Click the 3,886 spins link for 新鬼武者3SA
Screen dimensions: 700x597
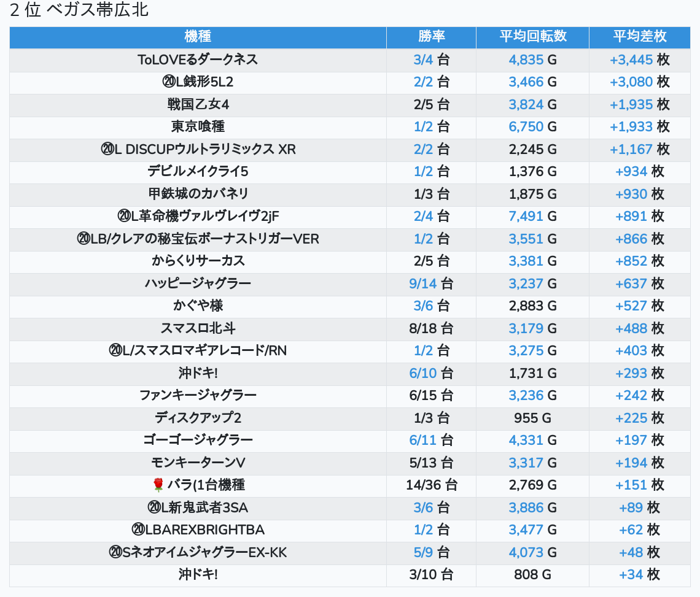point(526,507)
